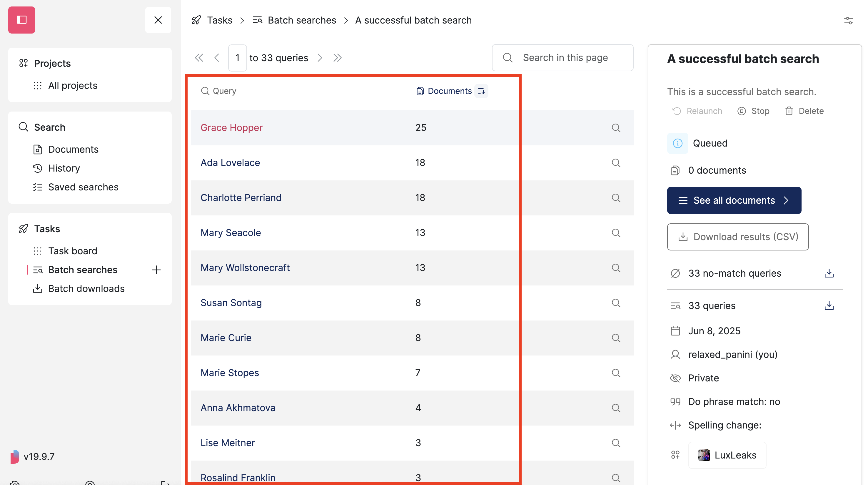
Task: Open page display settings at top right
Action: pyautogui.click(x=849, y=21)
